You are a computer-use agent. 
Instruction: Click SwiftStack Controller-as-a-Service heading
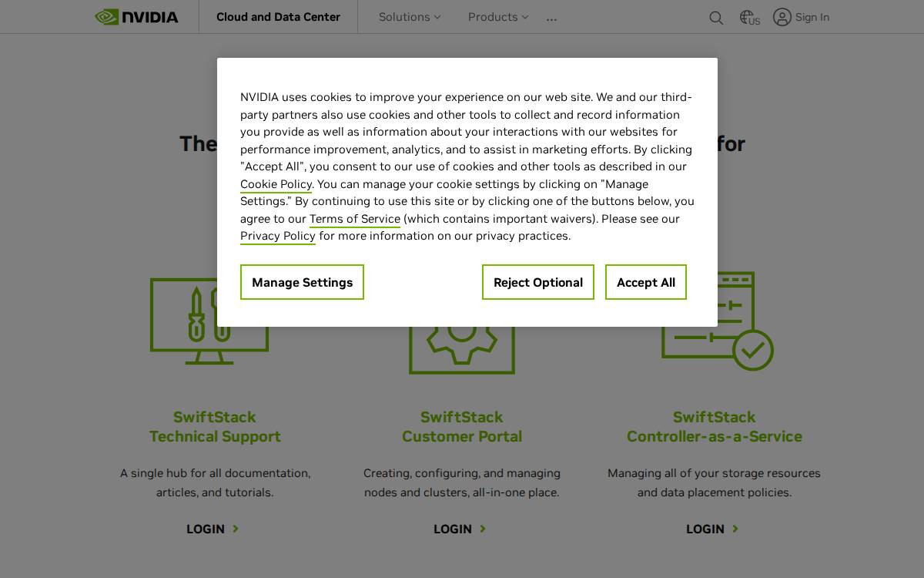[x=715, y=427]
